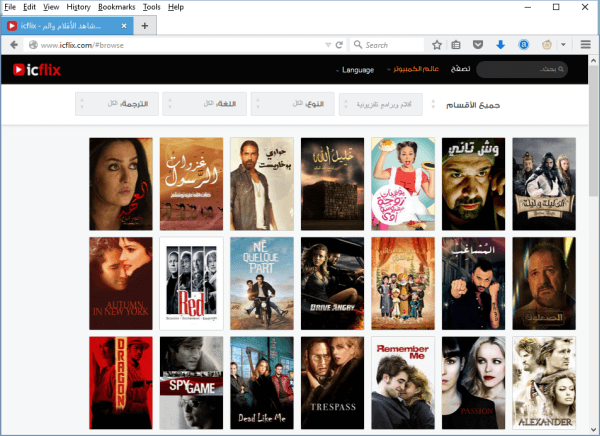The image size is (600, 436).
Task: Click the Pocket save icon
Action: (478, 45)
